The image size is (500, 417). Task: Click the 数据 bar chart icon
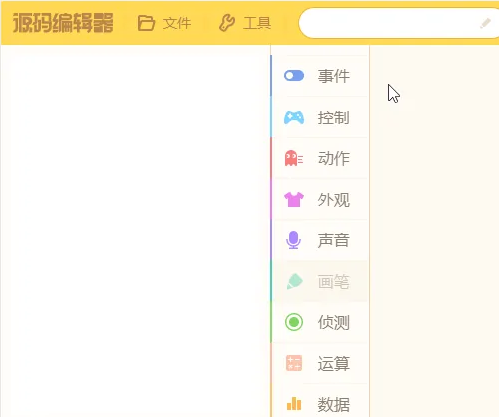point(294,404)
